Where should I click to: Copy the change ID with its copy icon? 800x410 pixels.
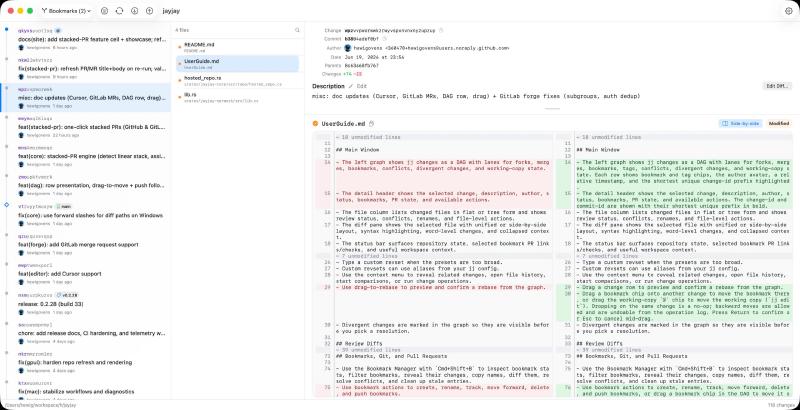click(x=441, y=31)
